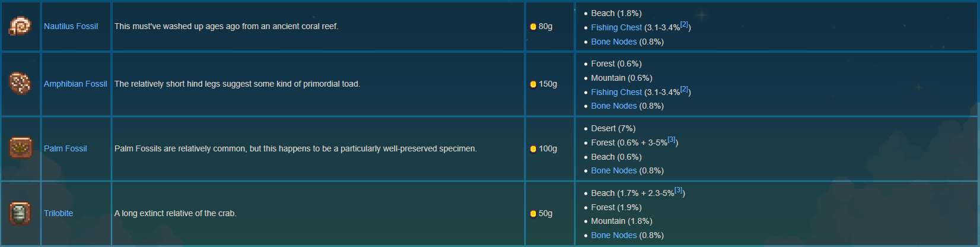Click the gold coin icon beside 150g
Viewport: 980px width, 247px height.
click(x=533, y=84)
